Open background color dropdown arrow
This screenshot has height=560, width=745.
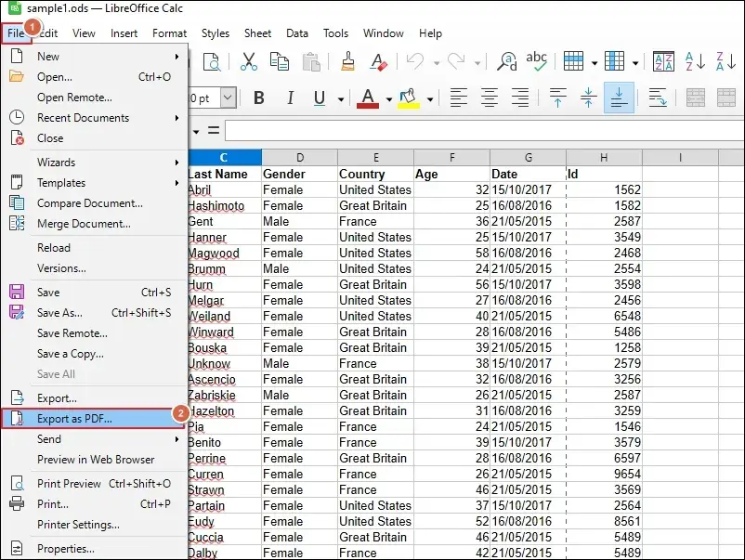[430, 99]
